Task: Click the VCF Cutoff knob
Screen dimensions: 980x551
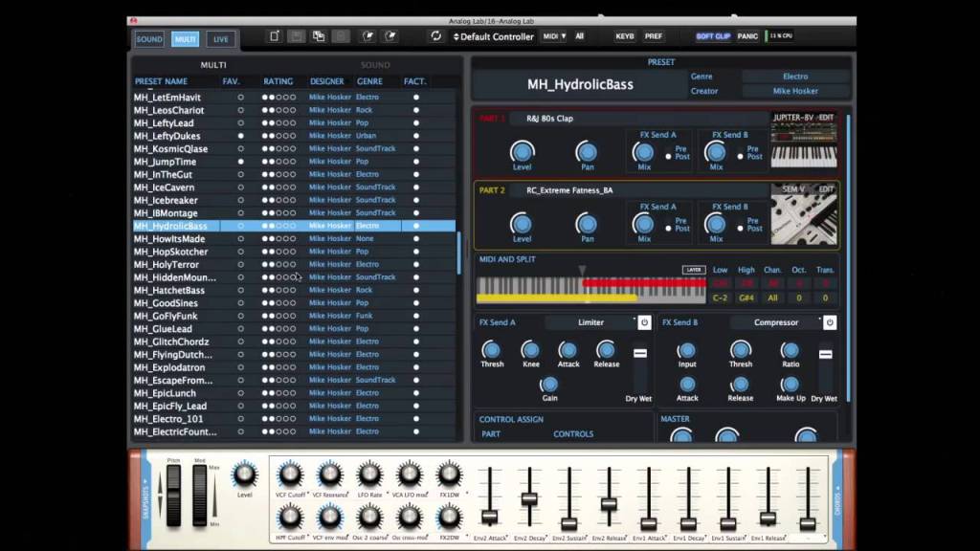Action: point(290,474)
